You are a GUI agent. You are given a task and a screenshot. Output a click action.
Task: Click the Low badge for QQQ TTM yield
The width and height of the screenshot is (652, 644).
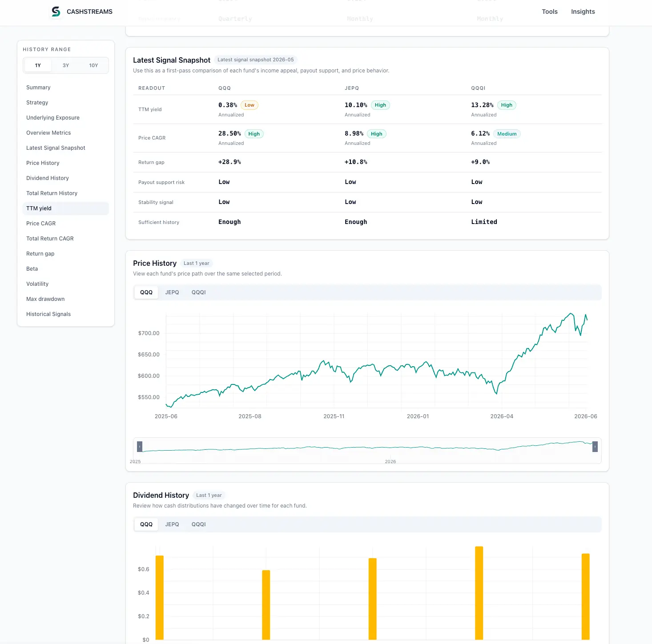[x=250, y=105]
